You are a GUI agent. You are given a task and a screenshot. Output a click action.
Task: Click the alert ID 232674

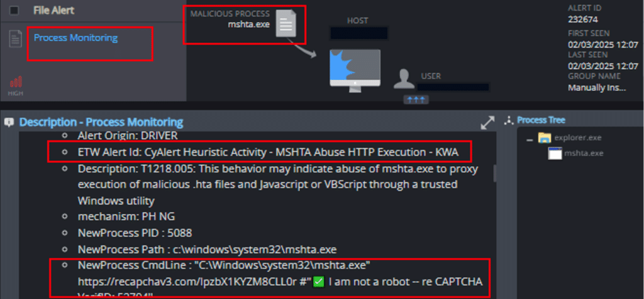coord(583,20)
